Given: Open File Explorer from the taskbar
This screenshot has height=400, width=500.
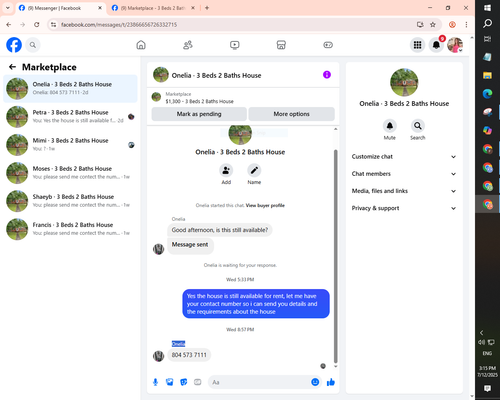Looking at the screenshot, I should pos(487,75).
